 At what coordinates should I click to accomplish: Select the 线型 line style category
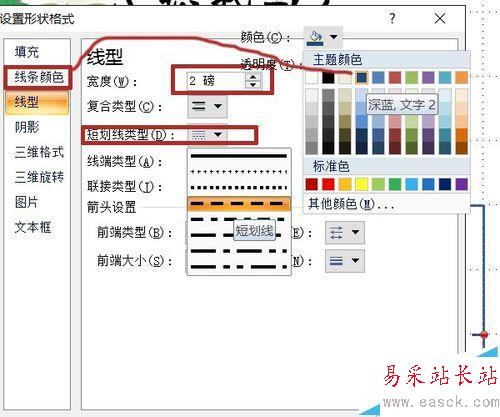[x=37, y=102]
